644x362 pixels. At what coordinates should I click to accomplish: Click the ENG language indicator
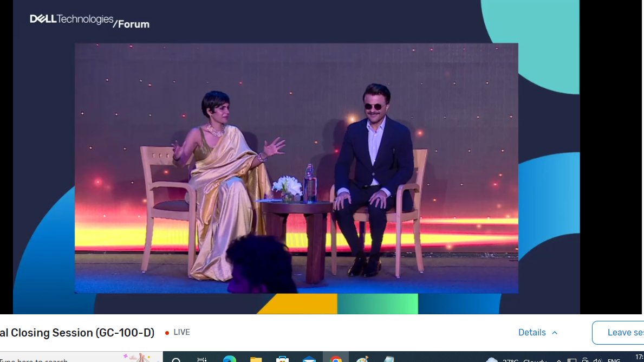(614, 360)
